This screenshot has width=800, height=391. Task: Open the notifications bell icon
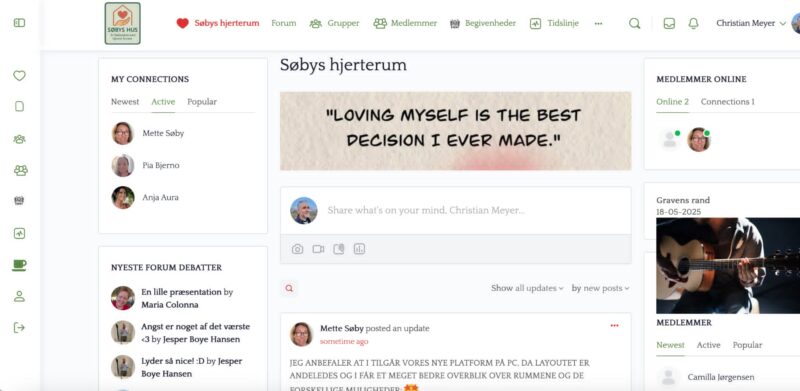693,23
